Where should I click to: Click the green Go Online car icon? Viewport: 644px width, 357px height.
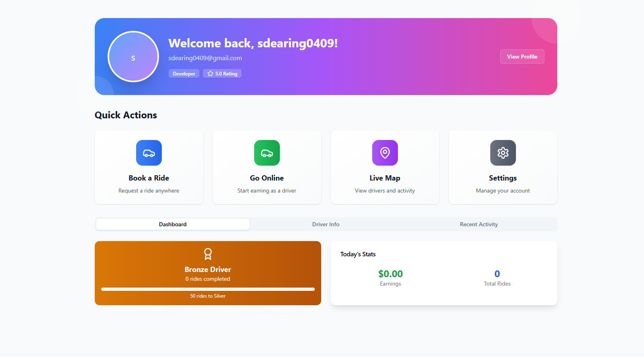tap(267, 153)
